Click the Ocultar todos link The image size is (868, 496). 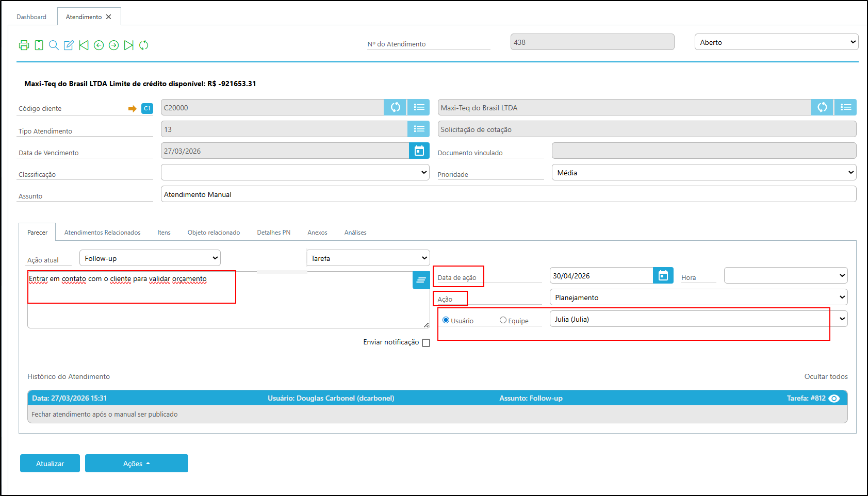(x=826, y=376)
